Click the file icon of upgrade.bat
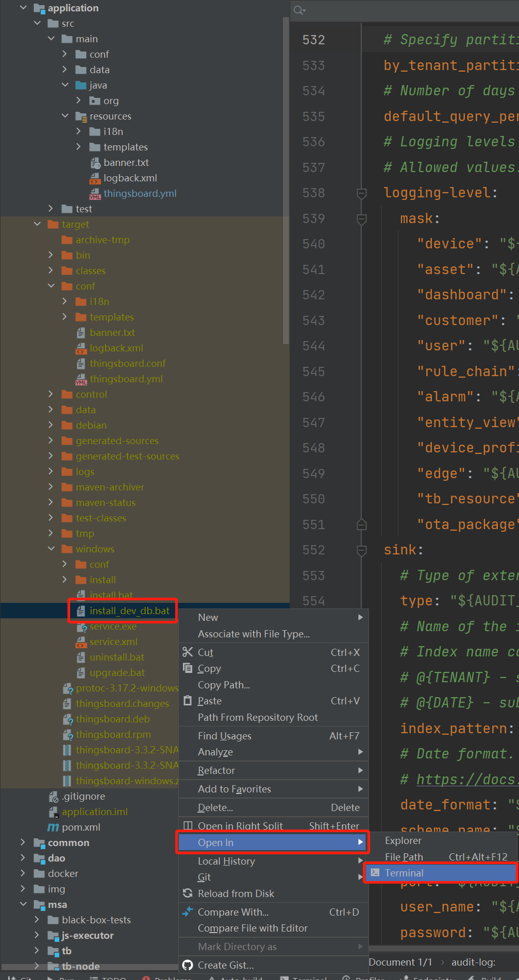The width and height of the screenshot is (519, 980). point(81,672)
